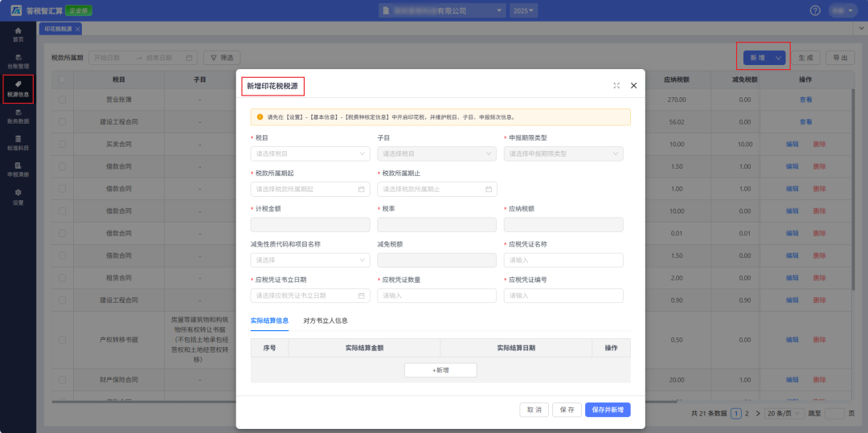Close the 新增印花税税源 dialog
The height and width of the screenshot is (433, 868).
click(x=634, y=86)
